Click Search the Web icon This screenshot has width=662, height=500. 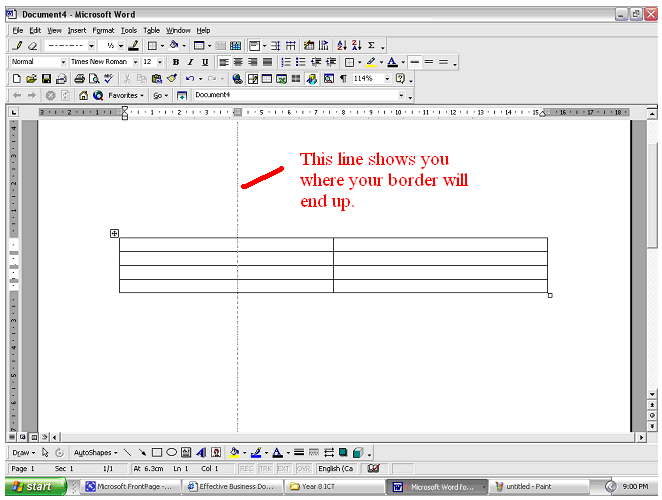[98, 95]
